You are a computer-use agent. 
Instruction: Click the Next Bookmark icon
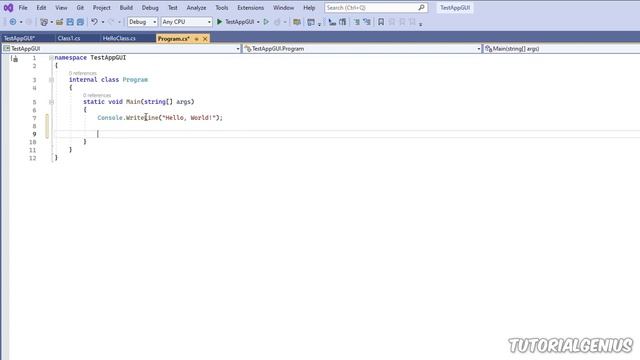[402, 22]
